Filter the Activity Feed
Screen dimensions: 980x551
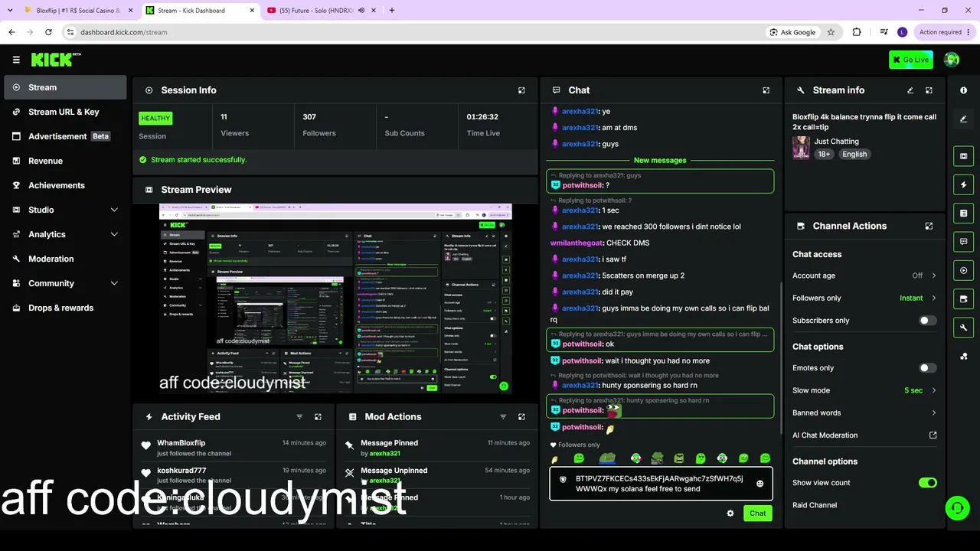point(299,417)
